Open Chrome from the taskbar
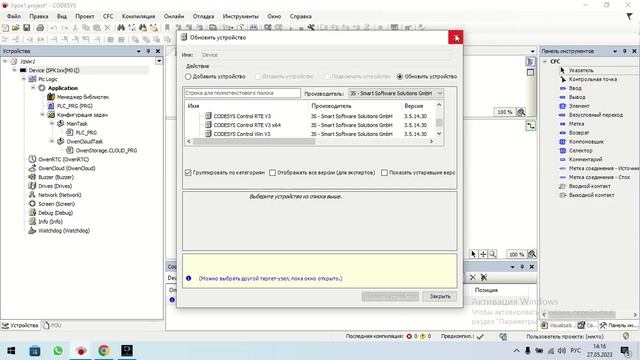640x360 pixels. click(x=104, y=351)
